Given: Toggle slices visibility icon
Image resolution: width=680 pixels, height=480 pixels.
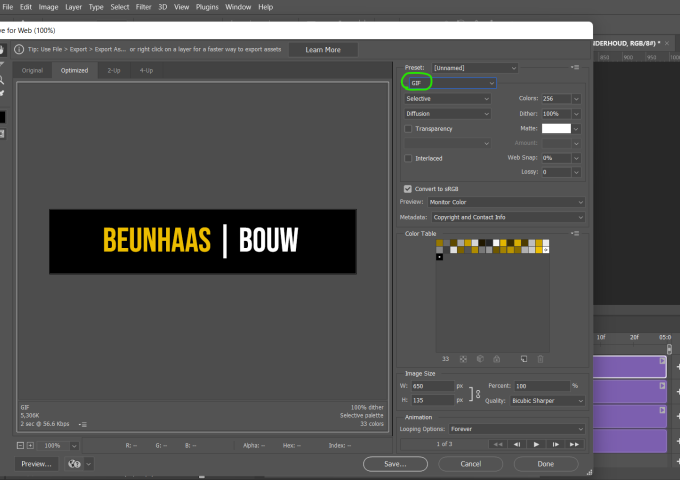Looking at the screenshot, I should click(2, 134).
